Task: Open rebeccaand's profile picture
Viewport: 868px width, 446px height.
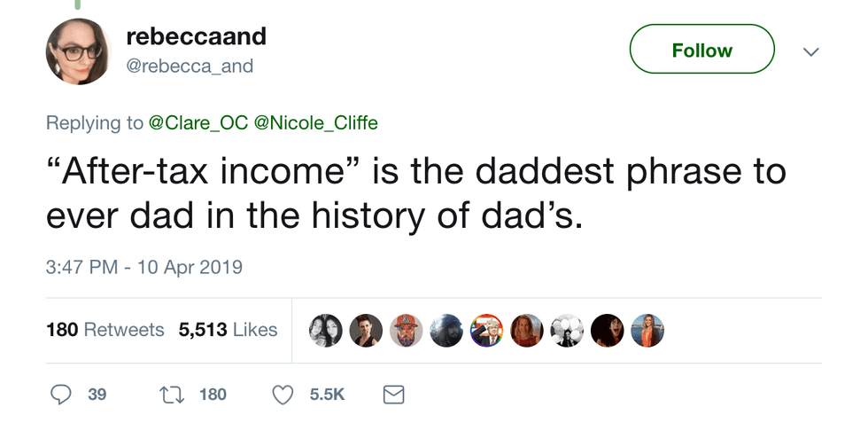Action: click(x=79, y=51)
